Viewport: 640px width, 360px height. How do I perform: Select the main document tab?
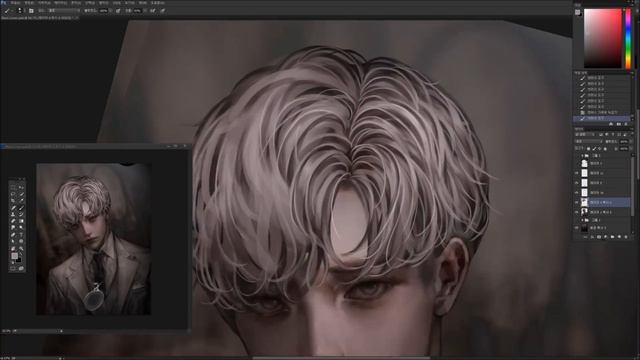pos(40,18)
